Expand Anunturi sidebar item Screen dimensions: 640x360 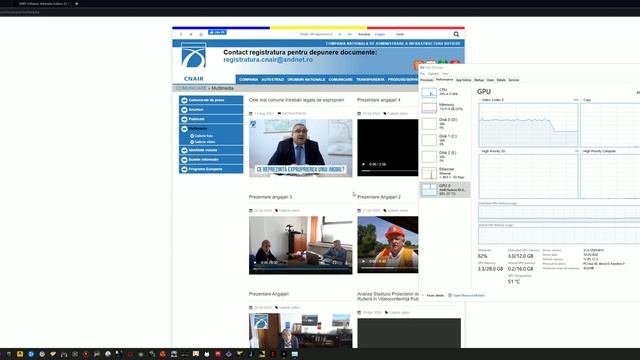click(211, 109)
